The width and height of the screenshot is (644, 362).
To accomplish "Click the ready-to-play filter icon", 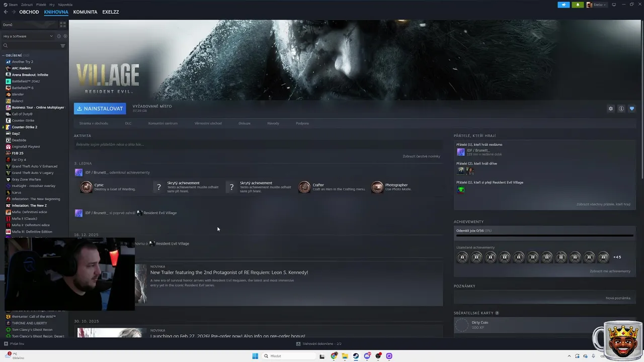I will coord(65,36).
